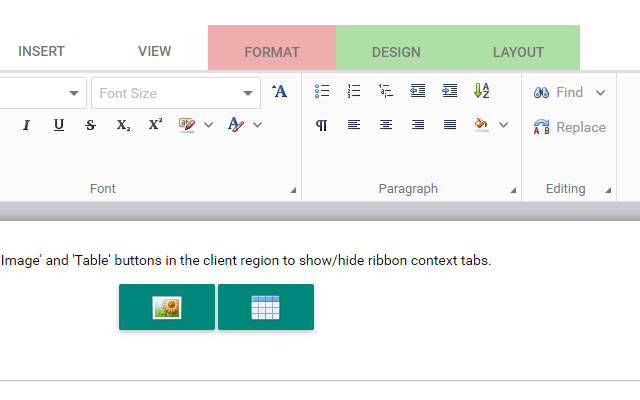Expand the Find options arrow
The width and height of the screenshot is (640, 400).
coord(600,93)
